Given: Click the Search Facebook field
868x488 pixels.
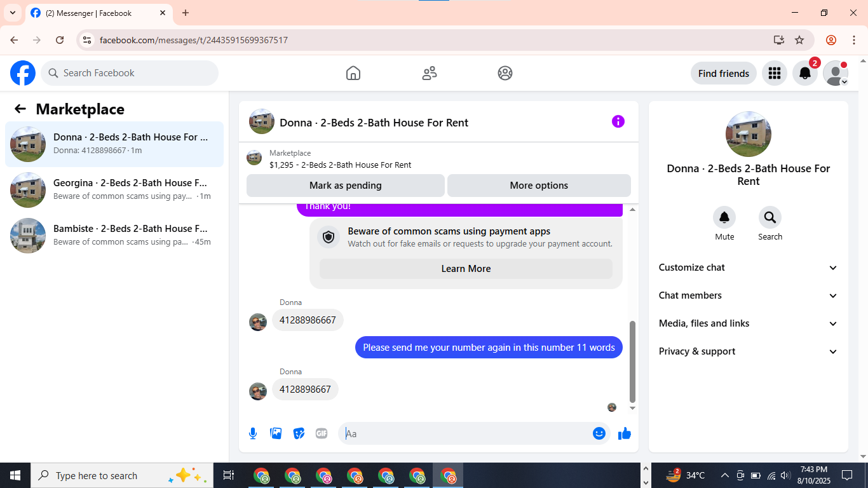Looking at the screenshot, I should [x=130, y=73].
